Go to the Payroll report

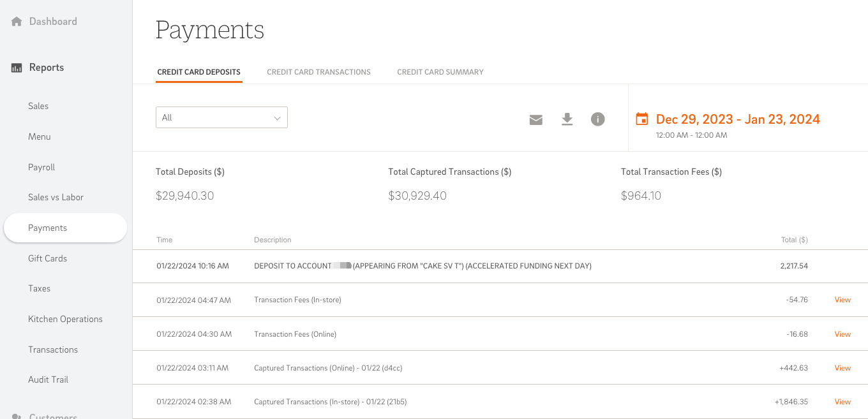pos(41,167)
